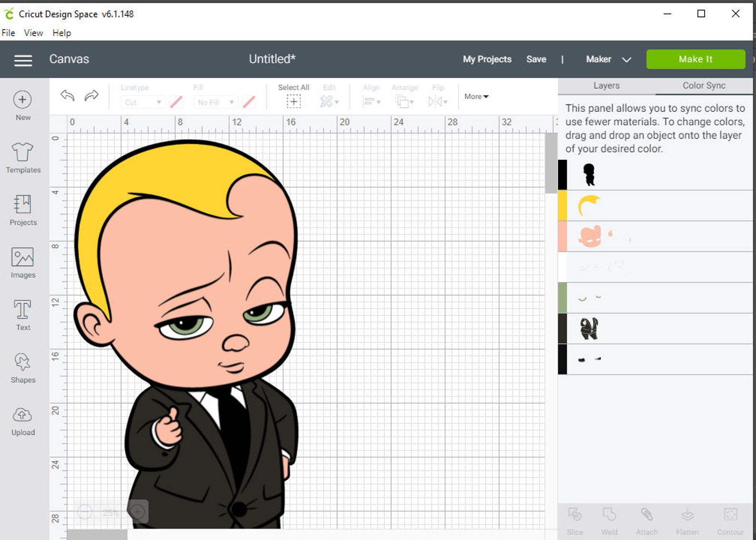
Task: Open Images from the sidebar
Action: 23,263
